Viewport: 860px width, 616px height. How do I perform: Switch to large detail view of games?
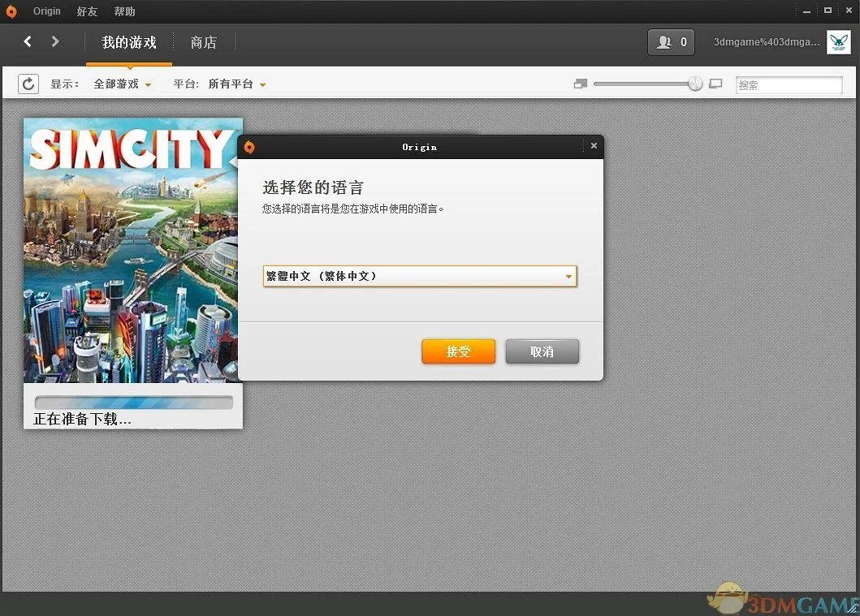(715, 83)
